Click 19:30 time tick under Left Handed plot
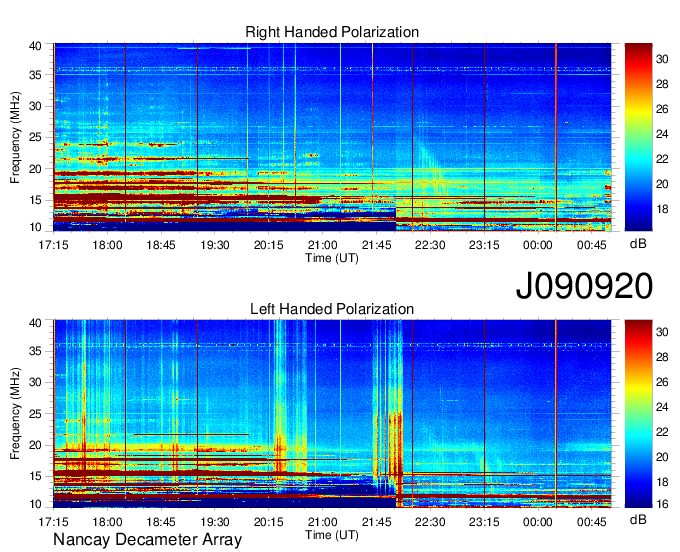This screenshot has height=552, width=680. pos(215,522)
